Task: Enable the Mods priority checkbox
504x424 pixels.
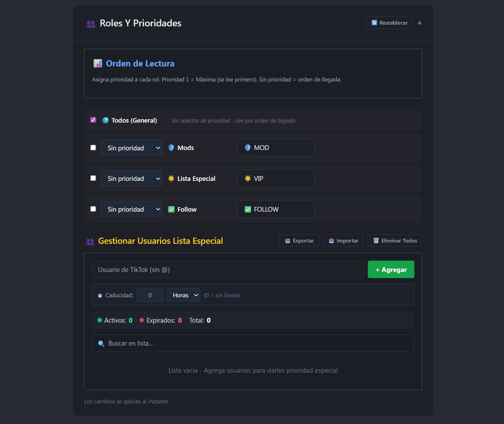Action: 93,147
